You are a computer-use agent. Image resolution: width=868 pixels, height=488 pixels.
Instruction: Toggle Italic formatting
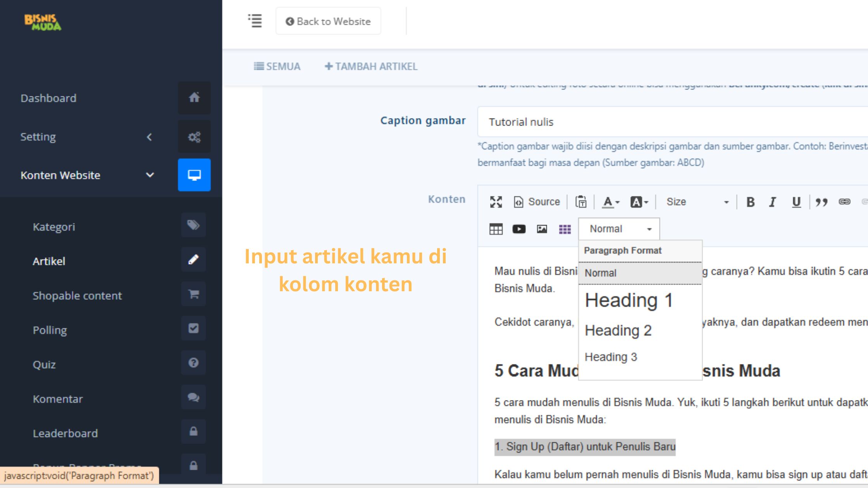[773, 202]
